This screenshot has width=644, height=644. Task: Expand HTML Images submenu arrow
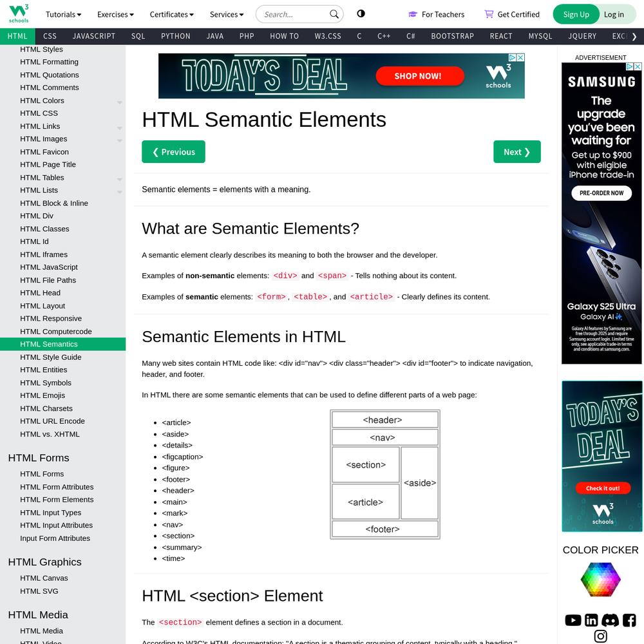[120, 140]
